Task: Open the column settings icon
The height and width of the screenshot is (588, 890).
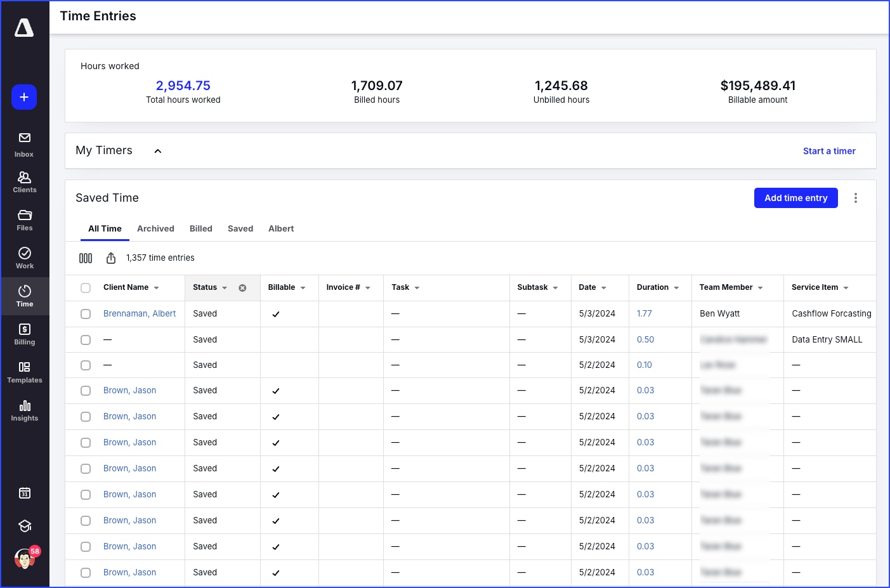Action: (86, 258)
